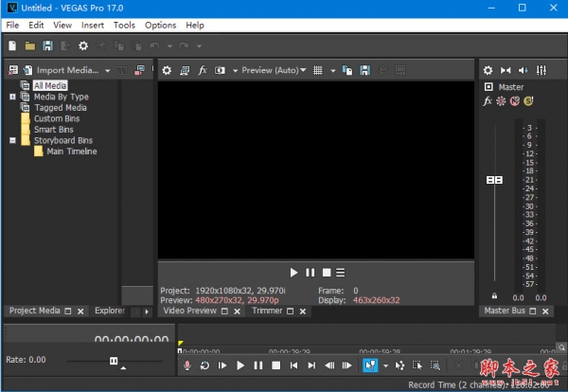Stop in the Video Preview window
This screenshot has width=568, height=392.
tap(327, 273)
